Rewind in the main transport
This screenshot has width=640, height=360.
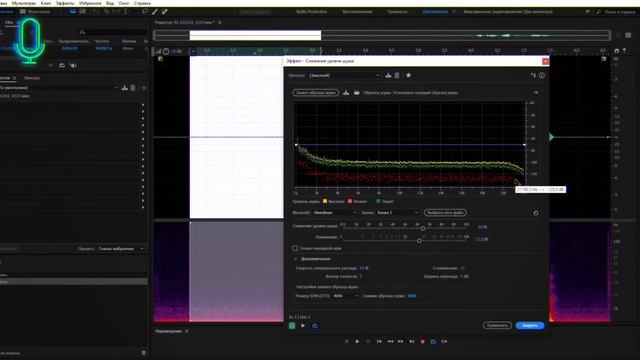(390, 341)
